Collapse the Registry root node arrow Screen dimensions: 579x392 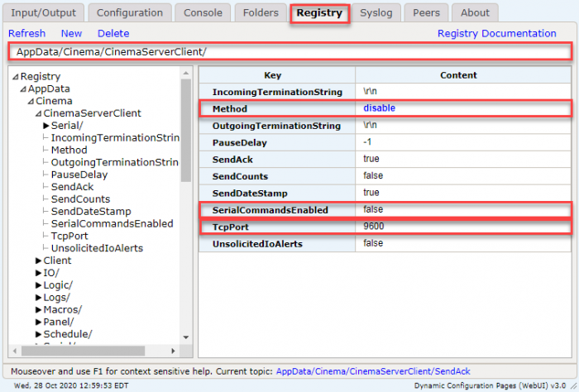[x=16, y=77]
